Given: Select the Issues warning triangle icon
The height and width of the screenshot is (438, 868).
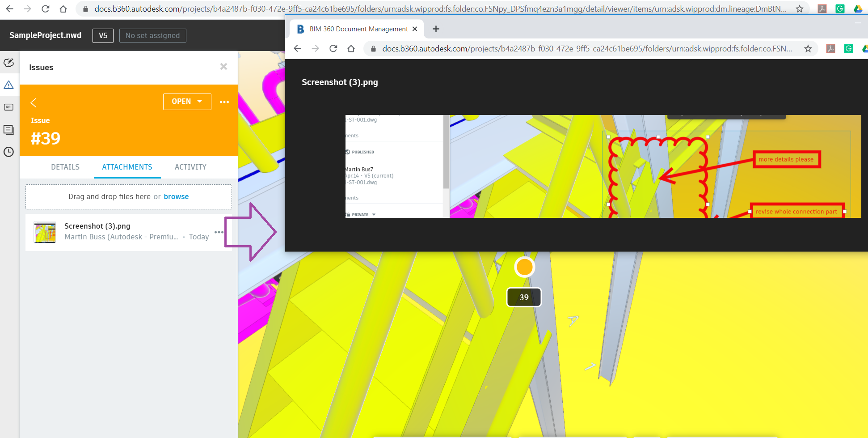Looking at the screenshot, I should pyautogui.click(x=9, y=85).
